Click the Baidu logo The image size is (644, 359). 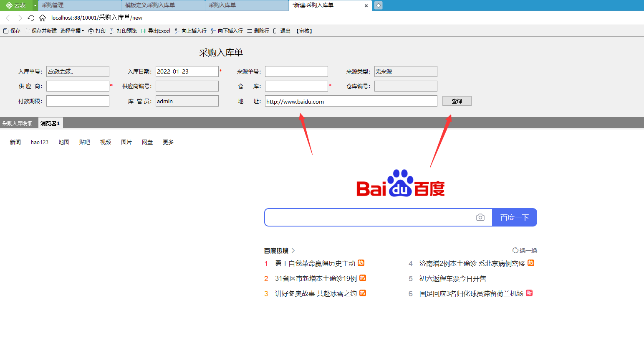401,183
